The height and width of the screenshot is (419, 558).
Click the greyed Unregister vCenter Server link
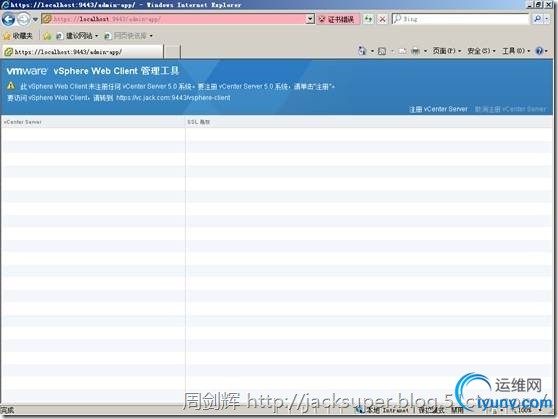point(510,109)
